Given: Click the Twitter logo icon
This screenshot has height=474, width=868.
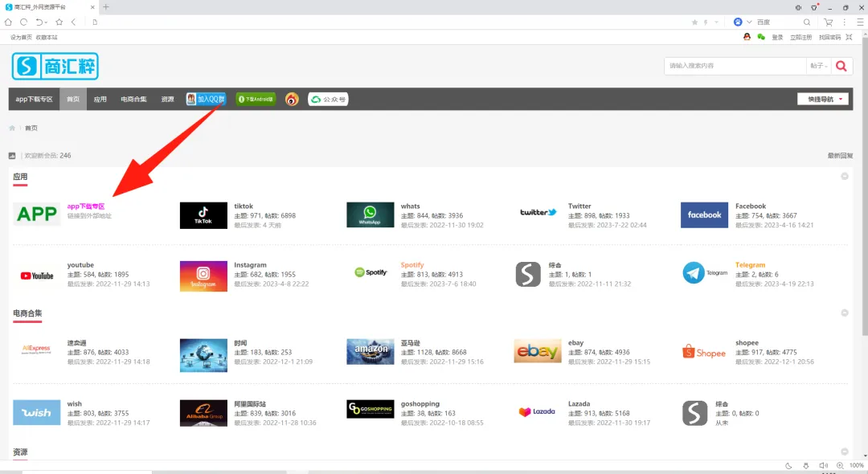Looking at the screenshot, I should tap(538, 212).
